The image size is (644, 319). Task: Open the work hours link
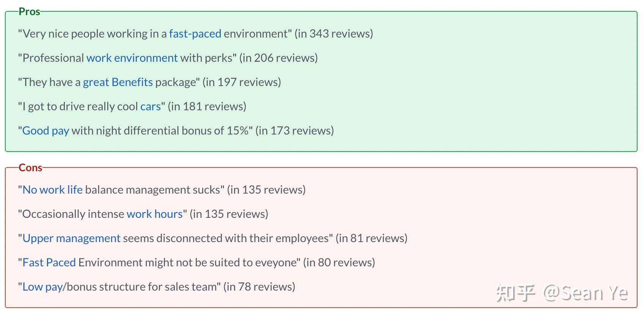[154, 214]
